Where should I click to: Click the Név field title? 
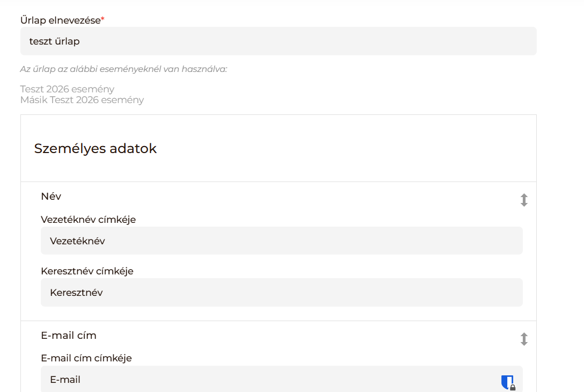(51, 197)
